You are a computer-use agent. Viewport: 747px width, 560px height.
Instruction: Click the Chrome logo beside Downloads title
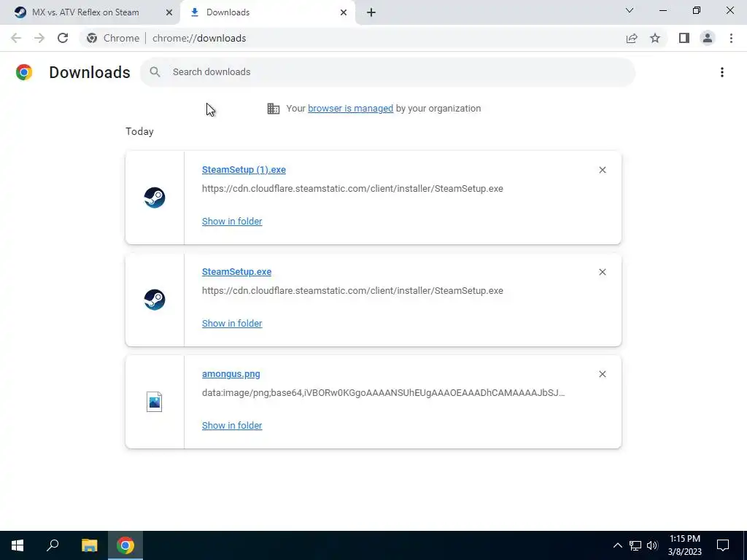pos(24,72)
